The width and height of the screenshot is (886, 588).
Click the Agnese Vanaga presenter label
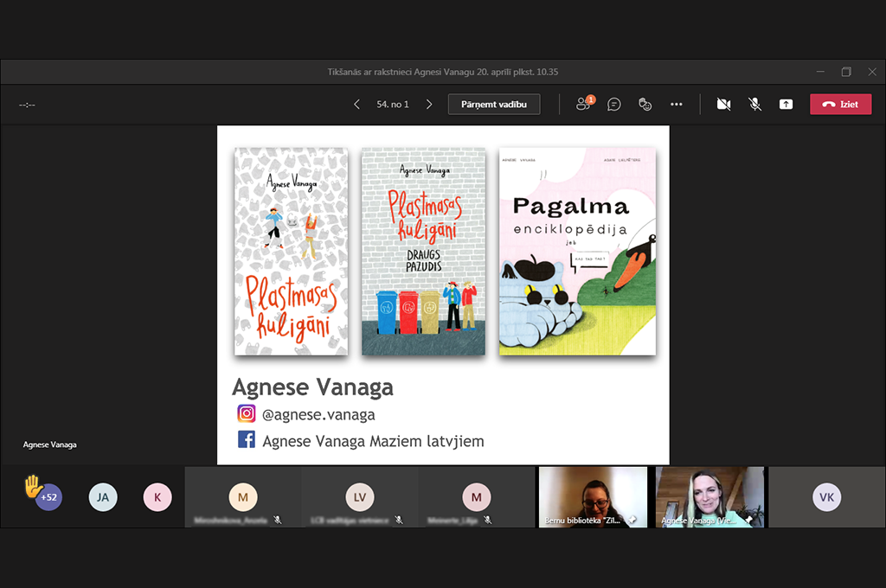click(49, 444)
